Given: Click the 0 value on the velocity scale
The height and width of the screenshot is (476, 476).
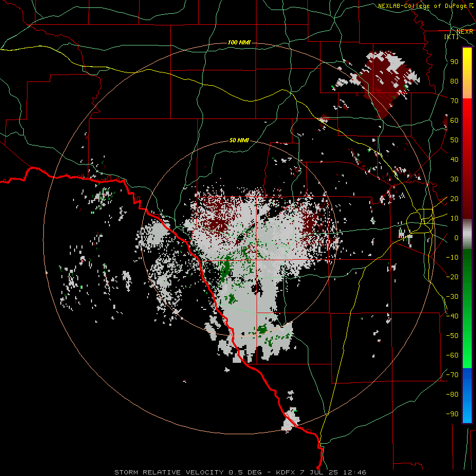Looking at the screenshot, I should point(456,237).
